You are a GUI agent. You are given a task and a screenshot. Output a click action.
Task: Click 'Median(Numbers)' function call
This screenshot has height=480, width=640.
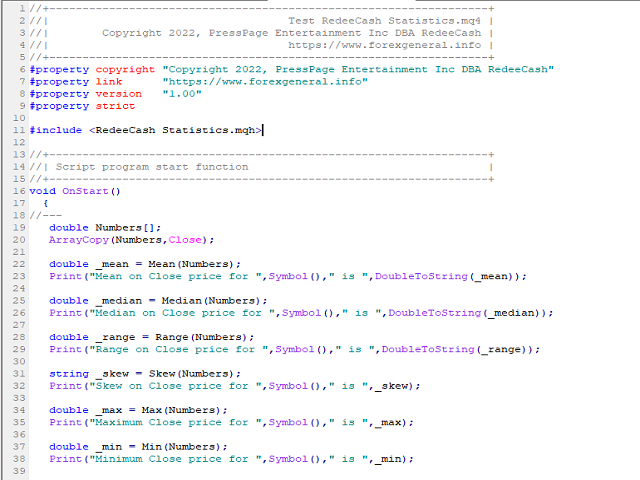click(x=211, y=301)
